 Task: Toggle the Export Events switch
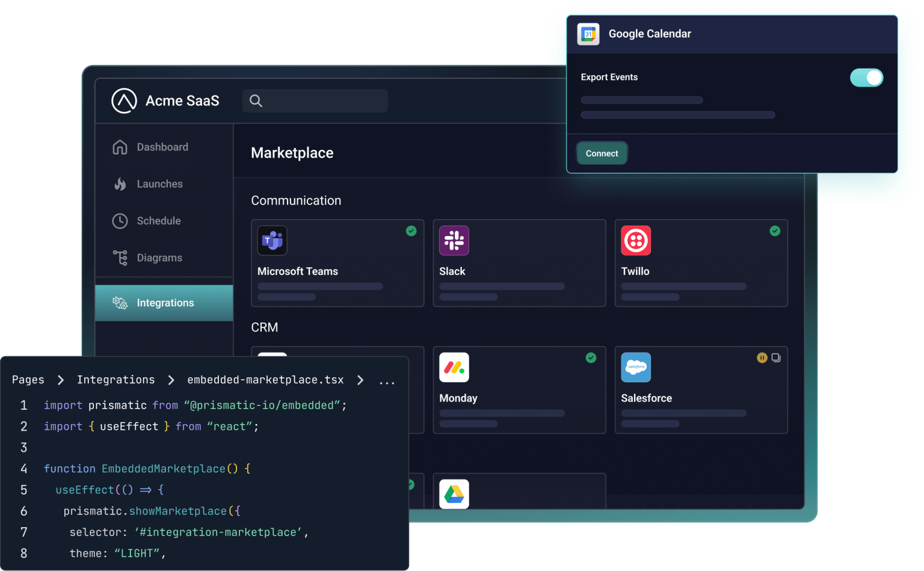[x=866, y=78]
